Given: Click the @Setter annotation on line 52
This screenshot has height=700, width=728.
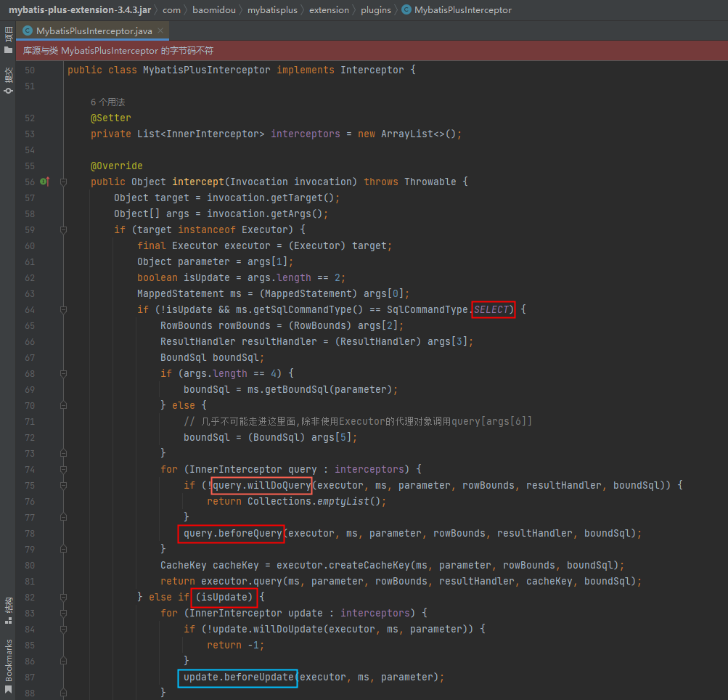Looking at the screenshot, I should tap(111, 118).
